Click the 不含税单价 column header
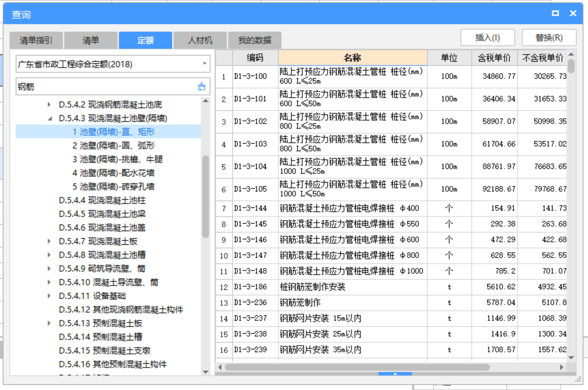This screenshot has width=588, height=390. point(542,58)
